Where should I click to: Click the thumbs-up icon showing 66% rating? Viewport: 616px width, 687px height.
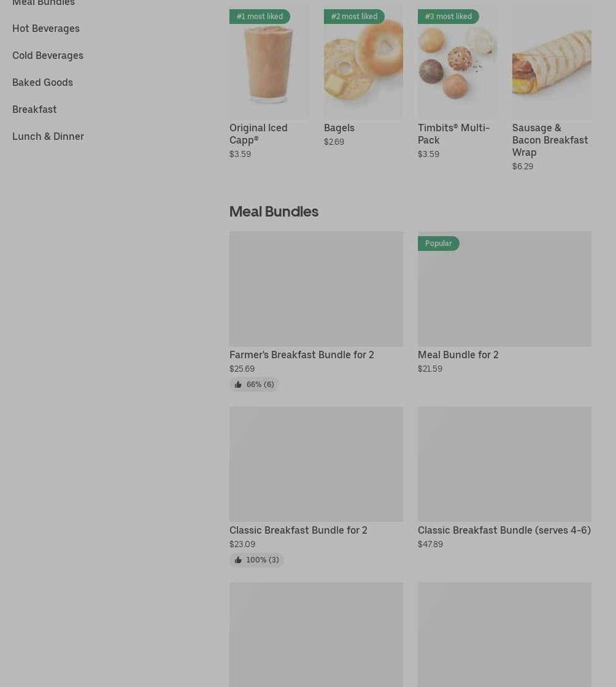pyautogui.click(x=238, y=384)
